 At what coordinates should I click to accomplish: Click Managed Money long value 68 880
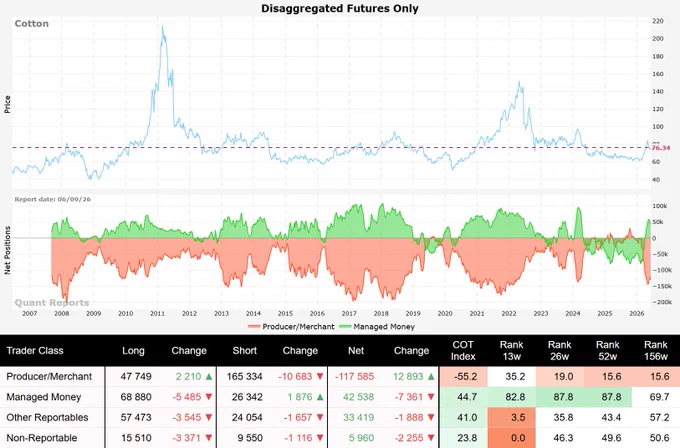click(x=136, y=397)
